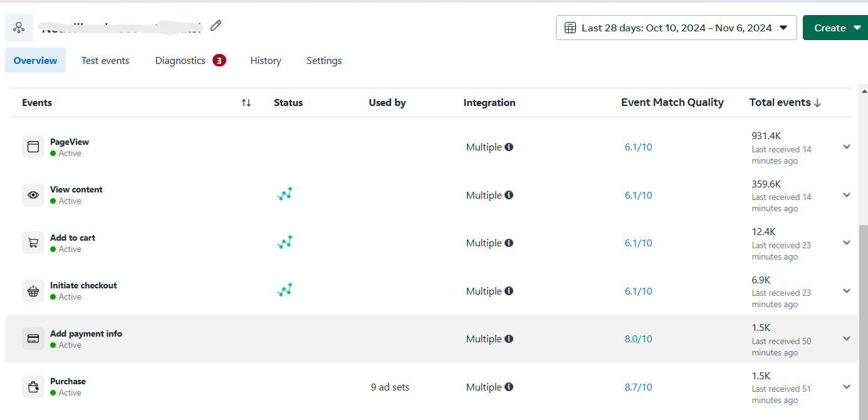The image size is (868, 420).
Task: Open the 8.7/10 match quality for Purchase
Action: (638, 387)
